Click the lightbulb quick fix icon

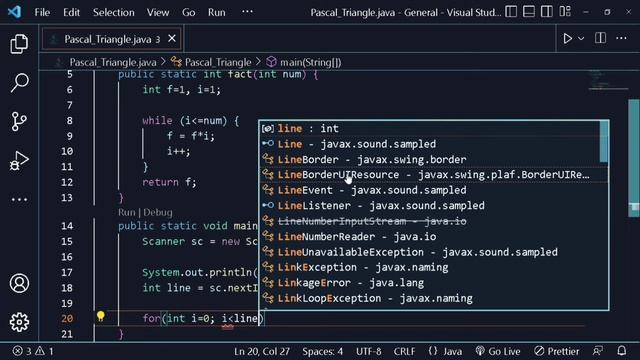pyautogui.click(x=101, y=316)
